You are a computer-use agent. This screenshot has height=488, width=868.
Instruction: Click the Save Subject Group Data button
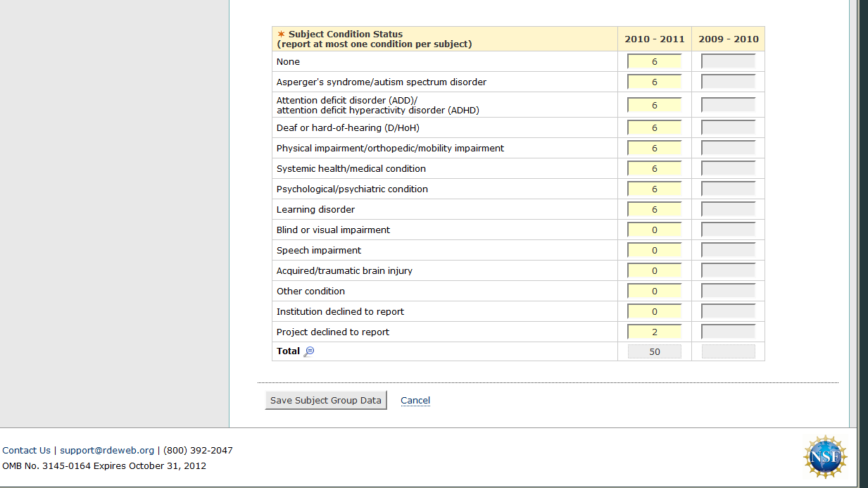click(x=326, y=401)
